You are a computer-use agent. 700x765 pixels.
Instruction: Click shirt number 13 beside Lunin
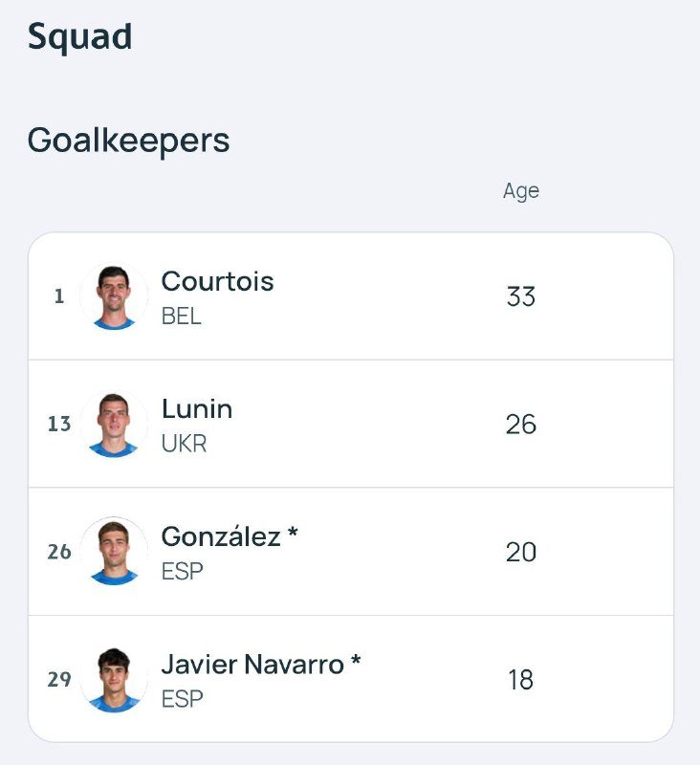pos(59,424)
